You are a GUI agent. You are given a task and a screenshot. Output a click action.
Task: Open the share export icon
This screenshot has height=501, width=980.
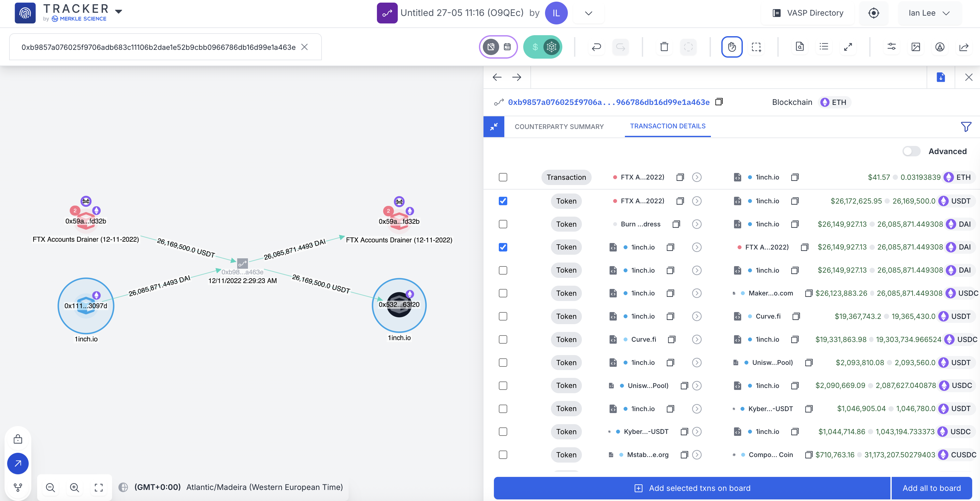pos(964,47)
